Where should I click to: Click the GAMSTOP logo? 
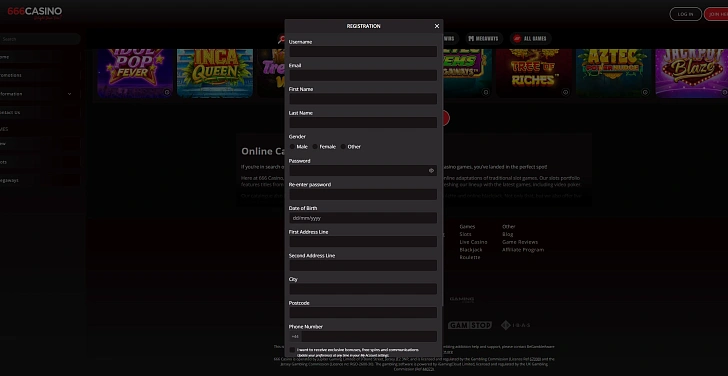tap(470, 325)
